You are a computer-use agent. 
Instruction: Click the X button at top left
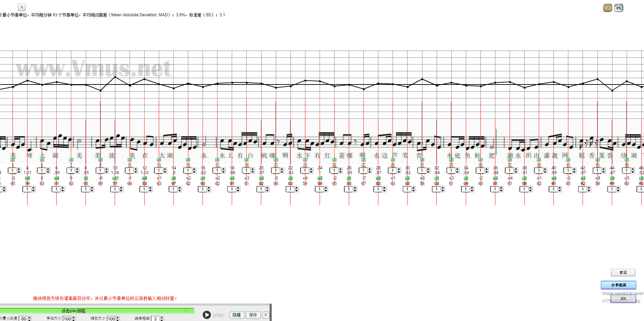(x=22, y=7)
